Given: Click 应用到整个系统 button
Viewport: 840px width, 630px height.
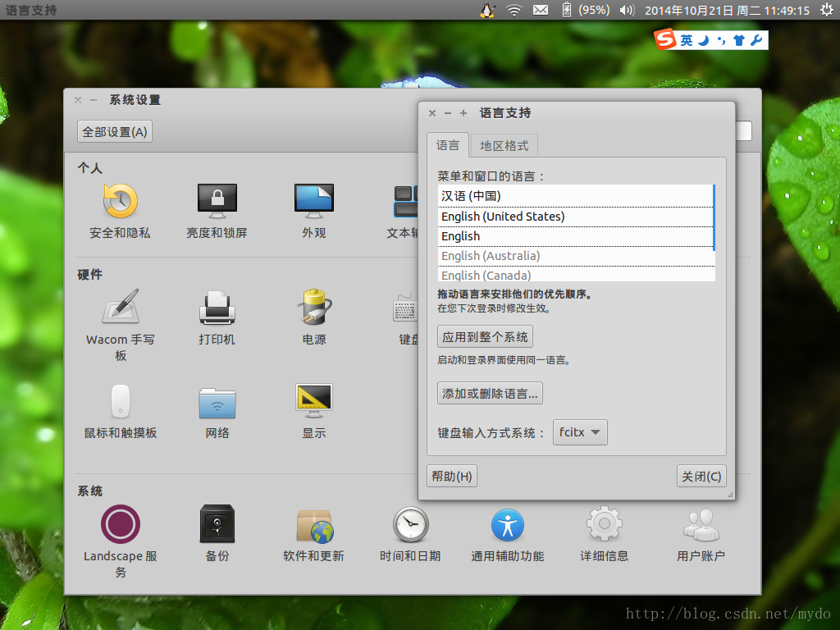Looking at the screenshot, I should (x=485, y=337).
